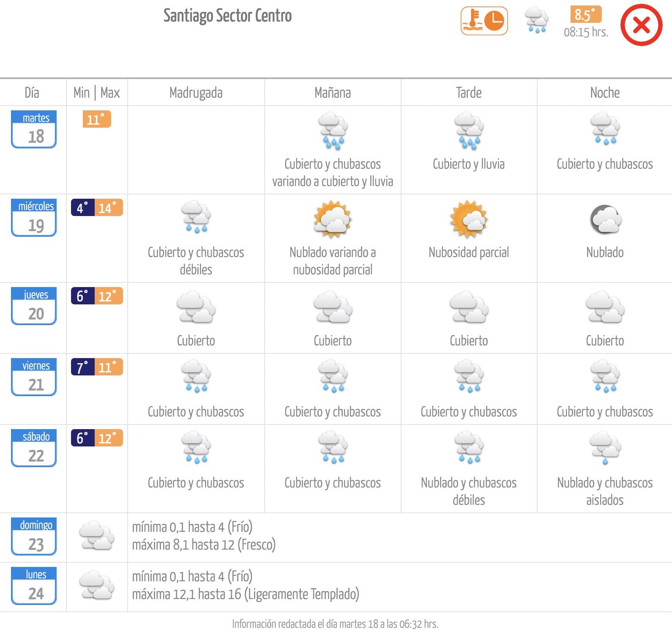Click Thursday madrugada overcast cloud icon

[x=196, y=307]
